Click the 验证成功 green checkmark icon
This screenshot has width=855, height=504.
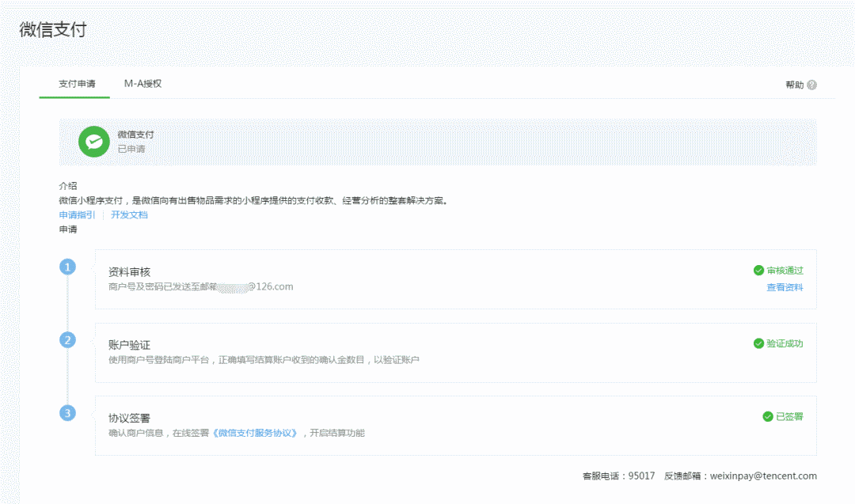[x=758, y=343]
